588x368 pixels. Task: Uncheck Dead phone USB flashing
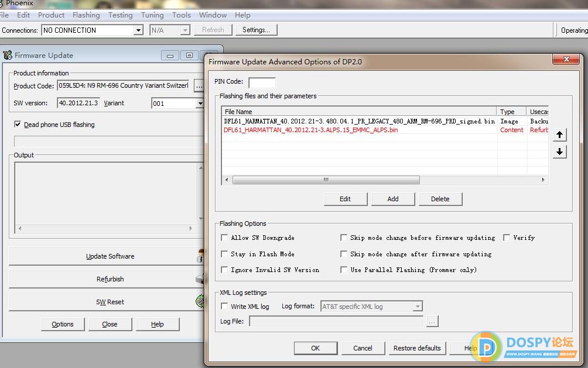[x=17, y=124]
